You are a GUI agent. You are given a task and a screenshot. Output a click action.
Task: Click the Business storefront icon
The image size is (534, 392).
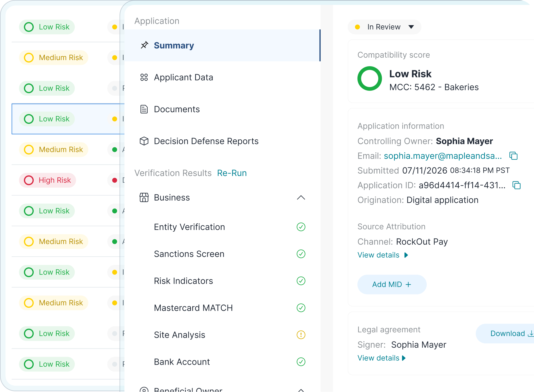pos(144,198)
